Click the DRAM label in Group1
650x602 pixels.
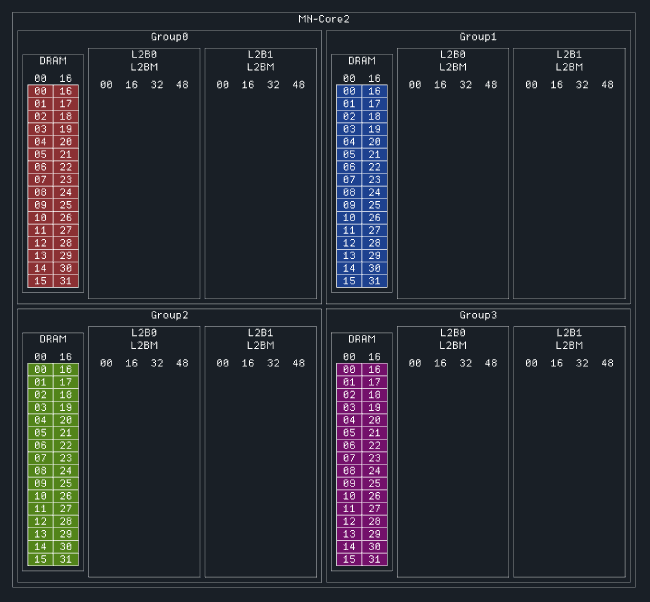[x=362, y=61]
